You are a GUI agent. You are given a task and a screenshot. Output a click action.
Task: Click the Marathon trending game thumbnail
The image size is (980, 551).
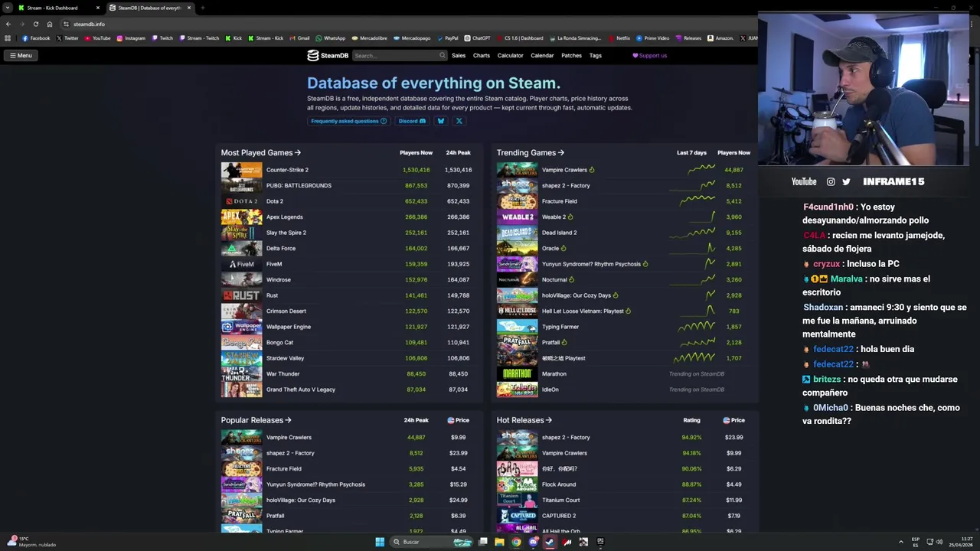(x=517, y=374)
